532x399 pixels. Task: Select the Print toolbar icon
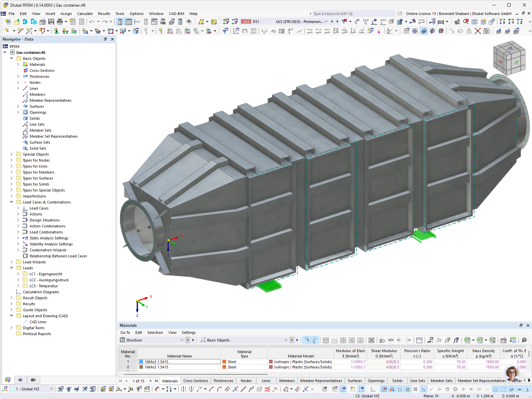(60, 21)
